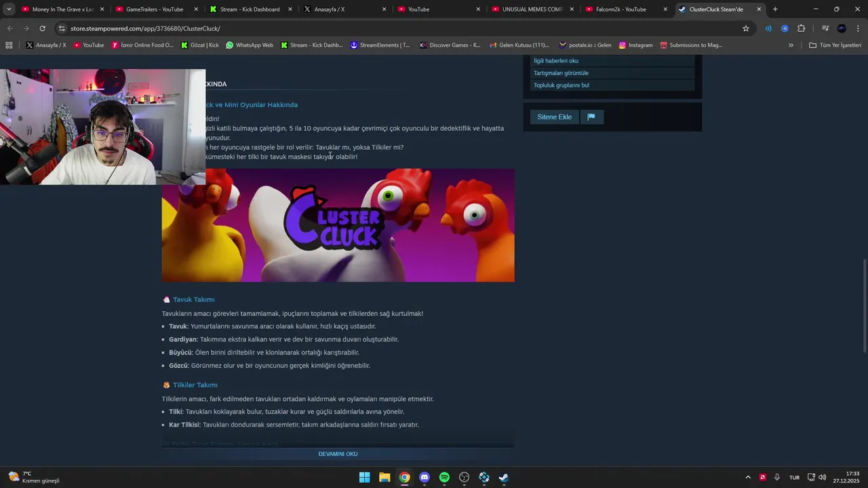Click the Tavuk Takımı heading
Image resolution: width=868 pixels, height=488 pixels.
click(x=193, y=300)
